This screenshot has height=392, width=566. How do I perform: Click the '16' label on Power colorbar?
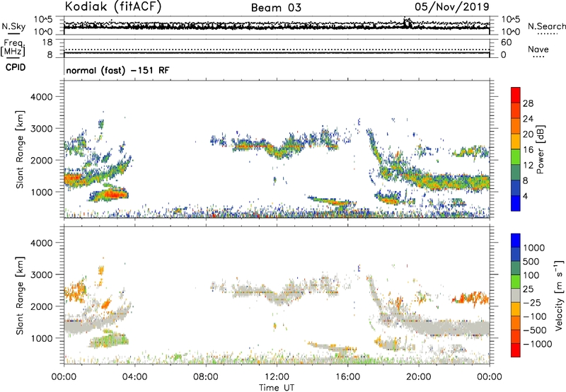(x=528, y=150)
